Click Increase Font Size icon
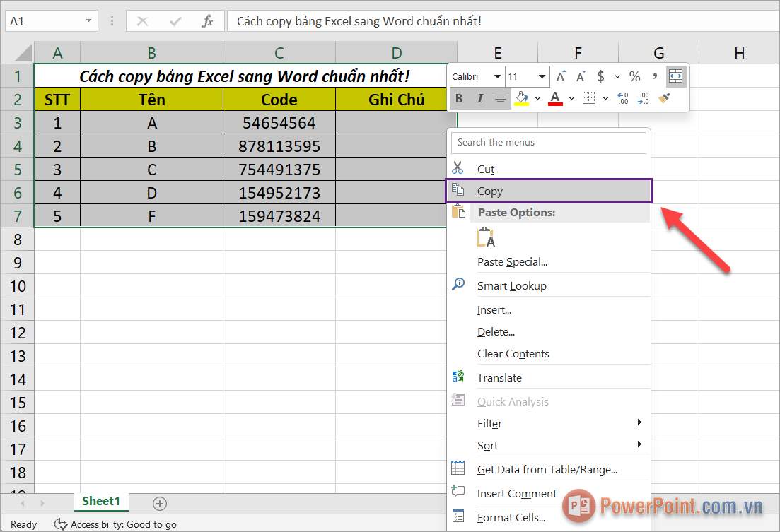This screenshot has height=532, width=780. (x=561, y=76)
